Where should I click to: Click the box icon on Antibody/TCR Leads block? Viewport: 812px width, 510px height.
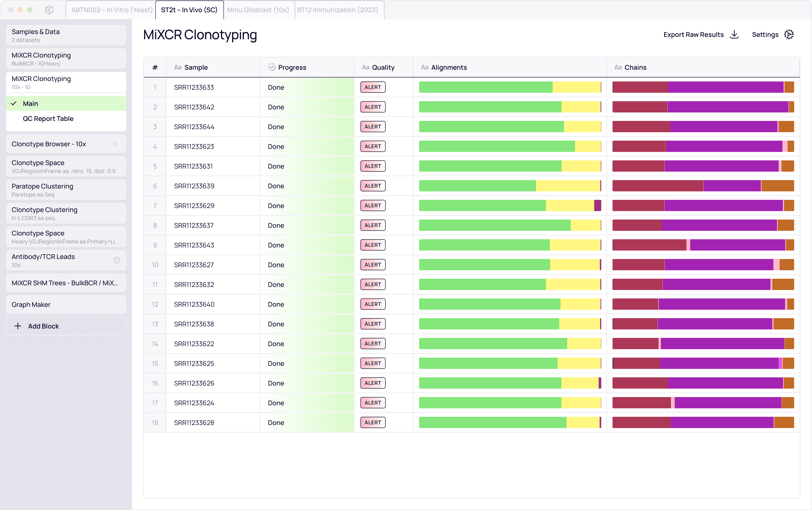click(x=117, y=260)
